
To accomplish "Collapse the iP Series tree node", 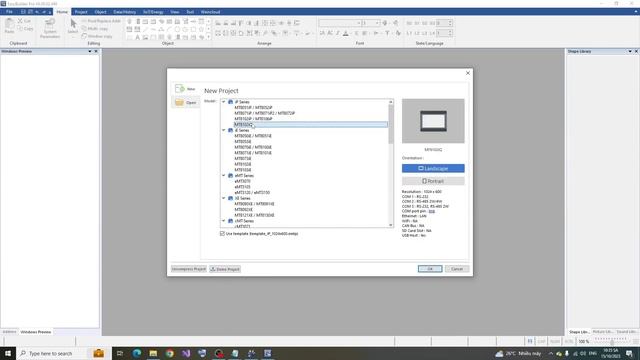I will pos(224,102).
